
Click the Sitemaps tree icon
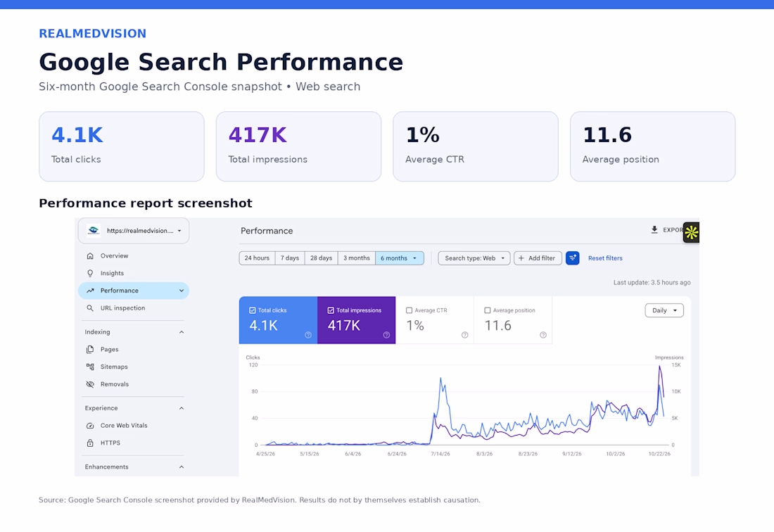tap(90, 367)
